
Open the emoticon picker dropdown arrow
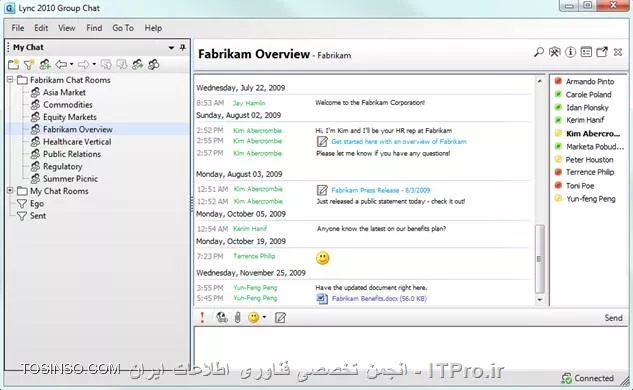tap(264, 317)
